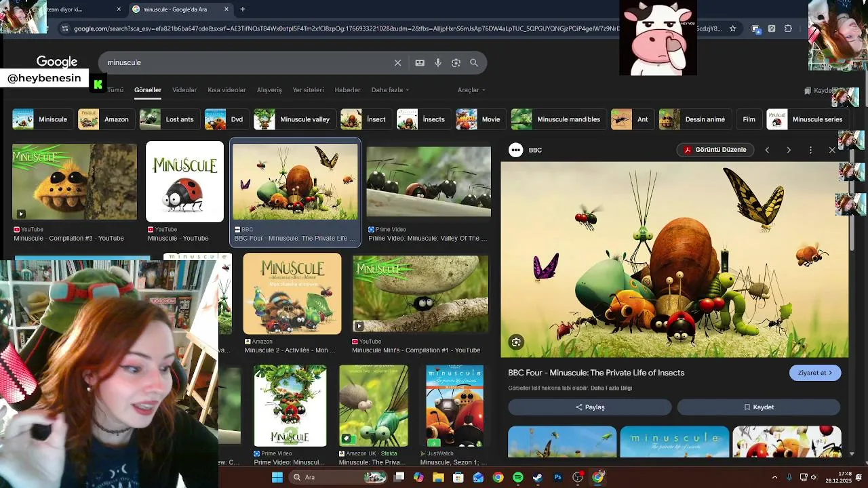Switch to Videolar tab
868x488 pixels.
pos(184,90)
